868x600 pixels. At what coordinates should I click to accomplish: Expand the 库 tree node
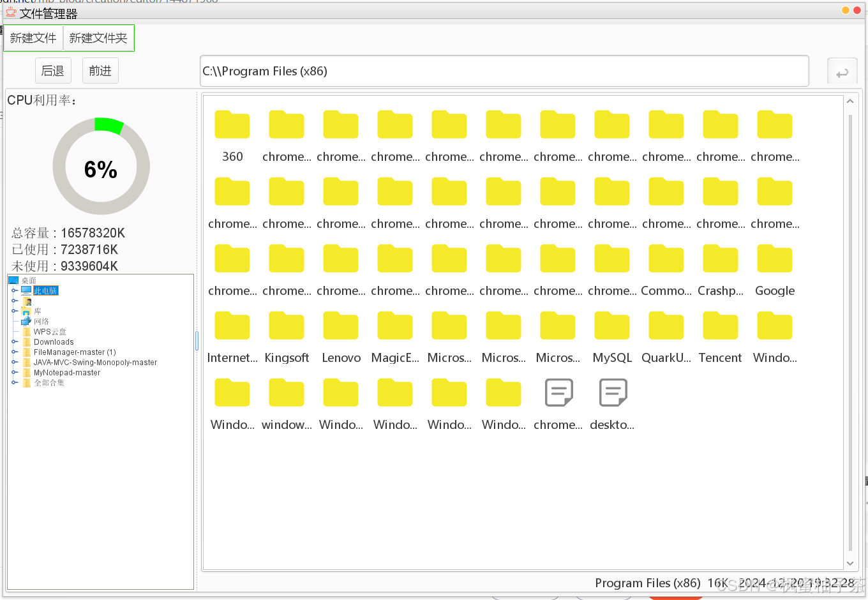pos(14,311)
